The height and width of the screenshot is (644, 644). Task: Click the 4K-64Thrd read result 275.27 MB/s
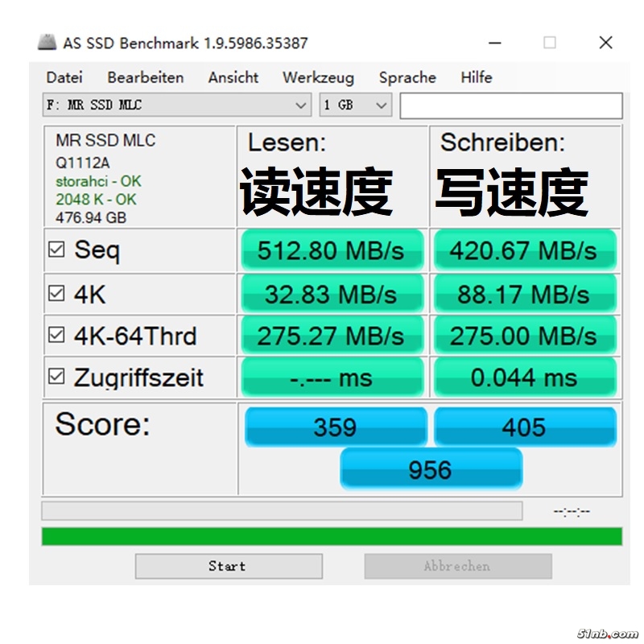pyautogui.click(x=332, y=336)
